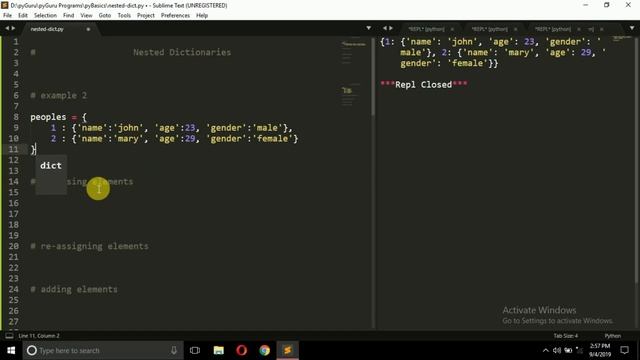Image resolution: width=640 pixels, height=360 pixels.
Task: Open the panel switcher icon in the status bar
Action: click(9, 336)
